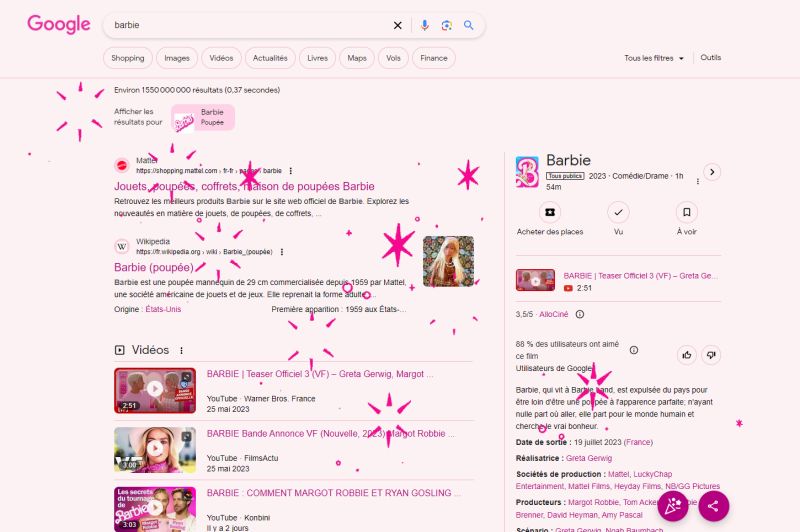
Task: Select Barbie Poupée results chip
Action: (x=203, y=118)
